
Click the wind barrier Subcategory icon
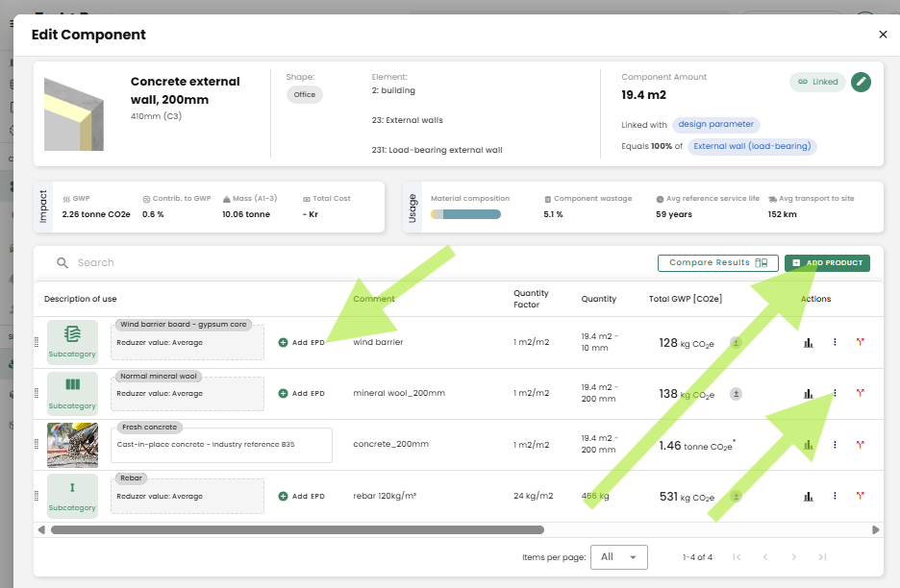coord(72,341)
